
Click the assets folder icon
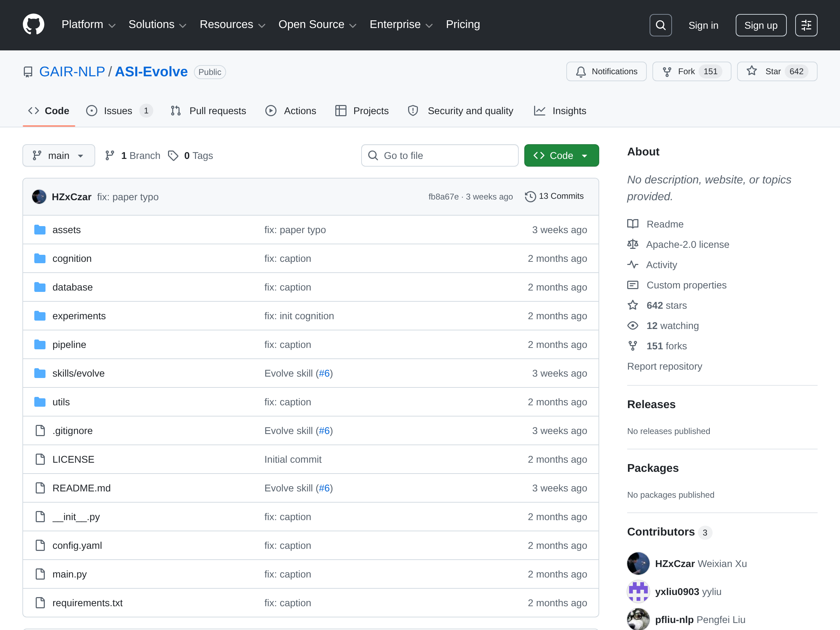40,230
